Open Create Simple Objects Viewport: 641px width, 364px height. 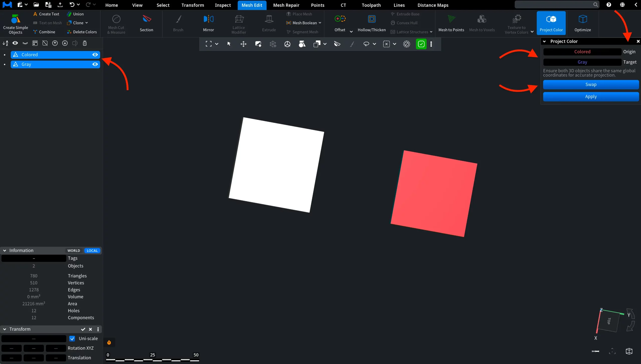[16, 24]
